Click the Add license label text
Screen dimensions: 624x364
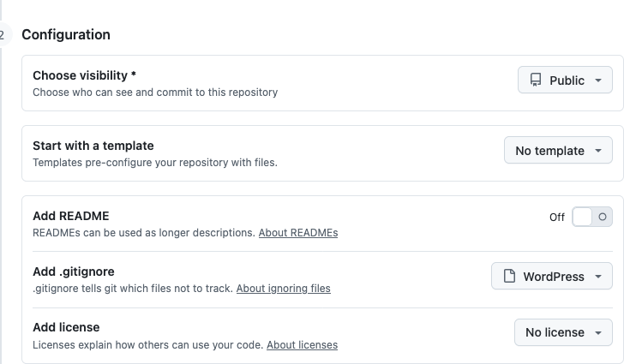click(66, 327)
